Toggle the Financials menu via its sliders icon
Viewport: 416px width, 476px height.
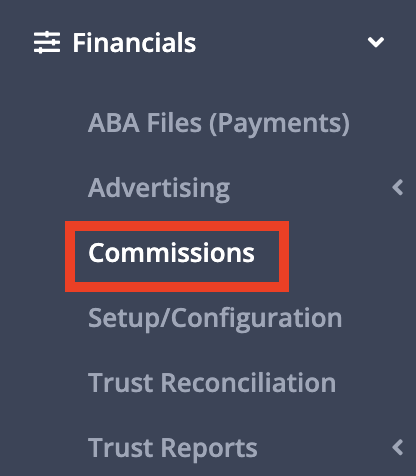click(x=47, y=42)
